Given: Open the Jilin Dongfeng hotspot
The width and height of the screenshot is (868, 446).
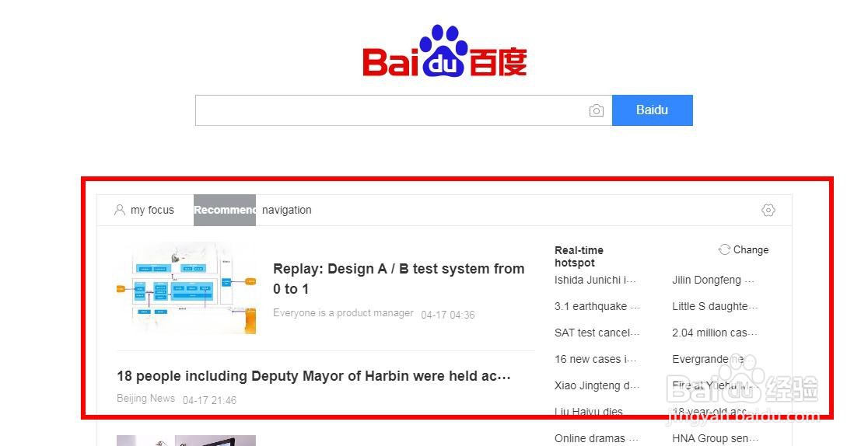Looking at the screenshot, I should tap(713, 280).
